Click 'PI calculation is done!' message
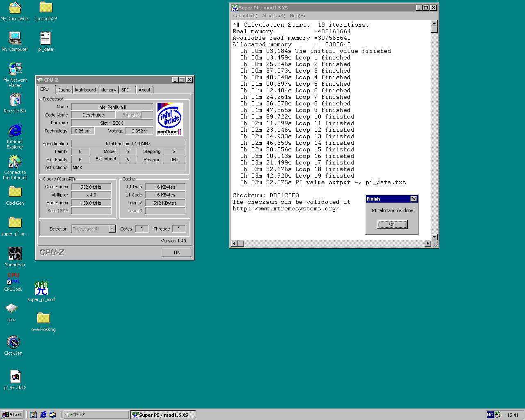 (393, 210)
